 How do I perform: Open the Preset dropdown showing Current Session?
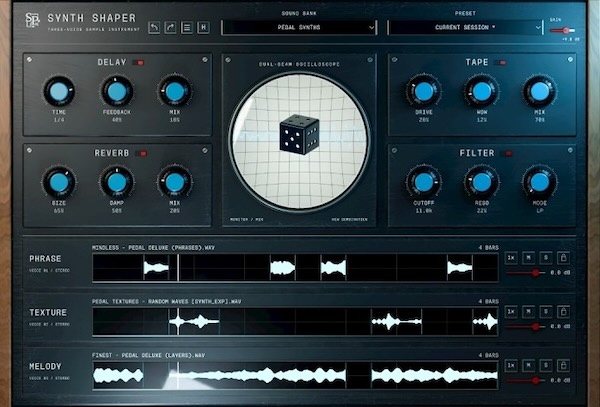point(465,28)
